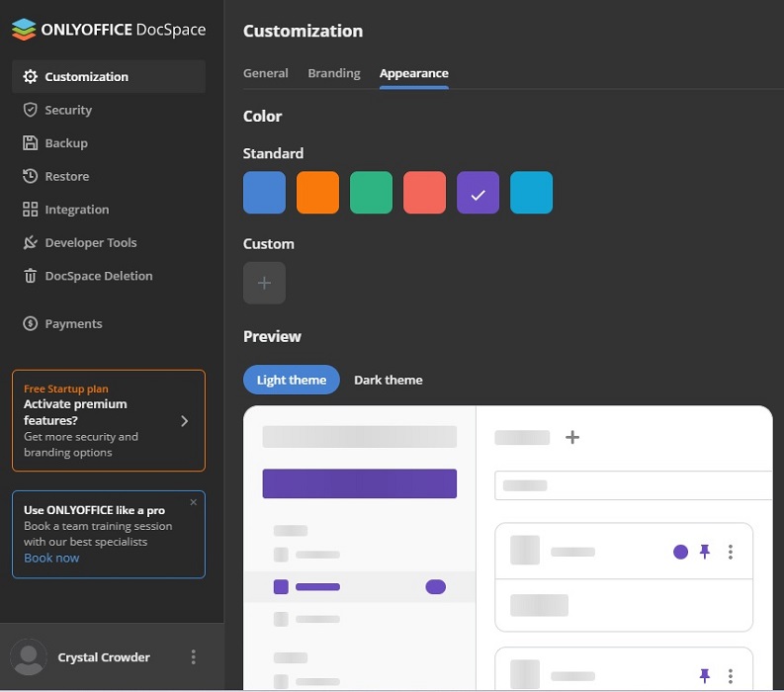Choose the red standard color
Screen dimensions: 784x692
point(424,193)
